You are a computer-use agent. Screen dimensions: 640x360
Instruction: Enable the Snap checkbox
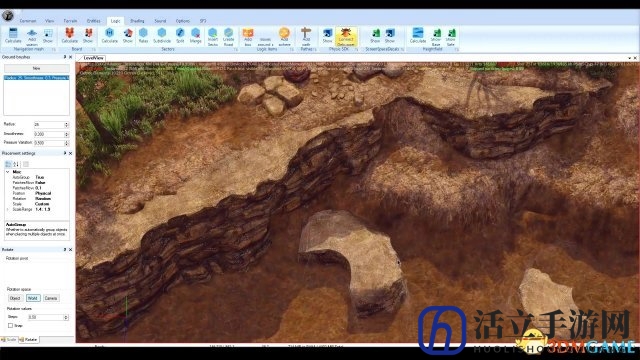pos(11,326)
